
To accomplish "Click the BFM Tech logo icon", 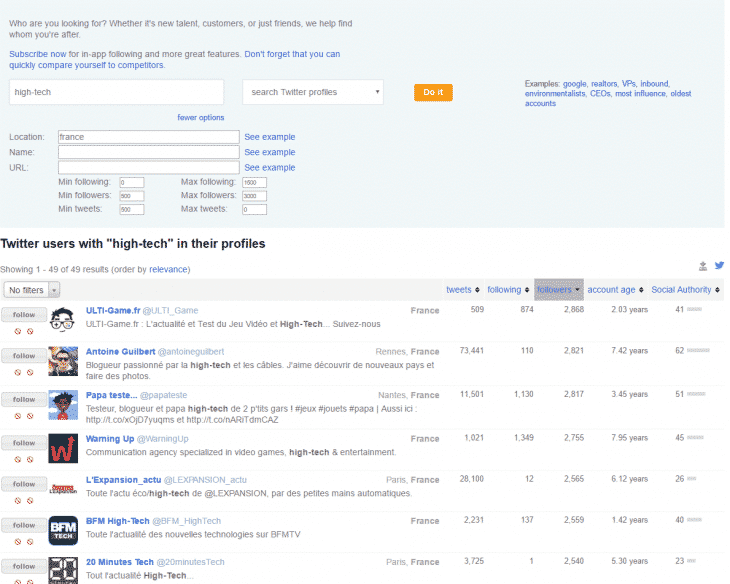I will point(63,530).
